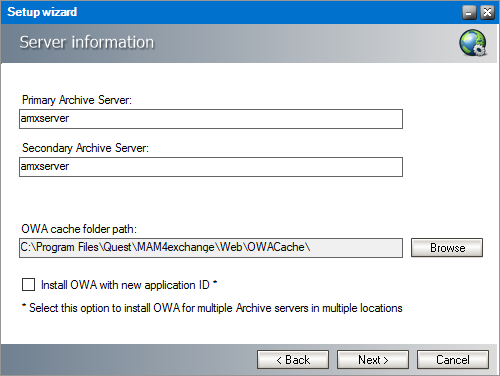This screenshot has height=376, width=500.
Task: Click the 'Install OWA with new application ID' label
Action: coord(125,285)
